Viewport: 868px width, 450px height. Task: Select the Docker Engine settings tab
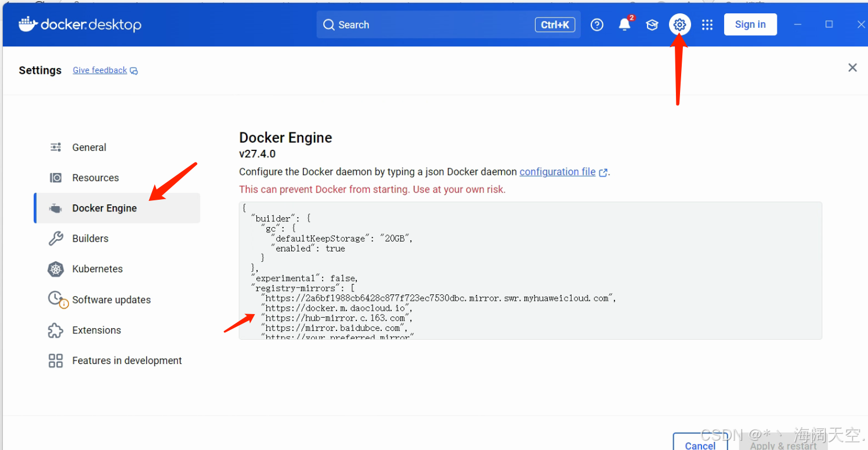point(117,208)
